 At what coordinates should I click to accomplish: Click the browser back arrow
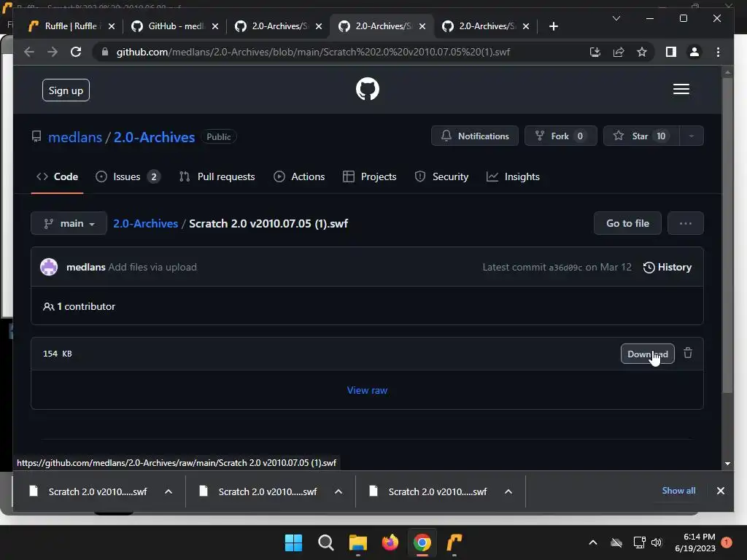(x=29, y=52)
